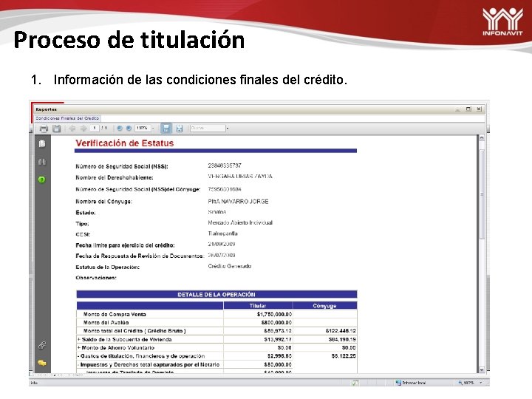This screenshot has width=532, height=399.
Task: Click the Sinaloa state value
Action: (216, 212)
